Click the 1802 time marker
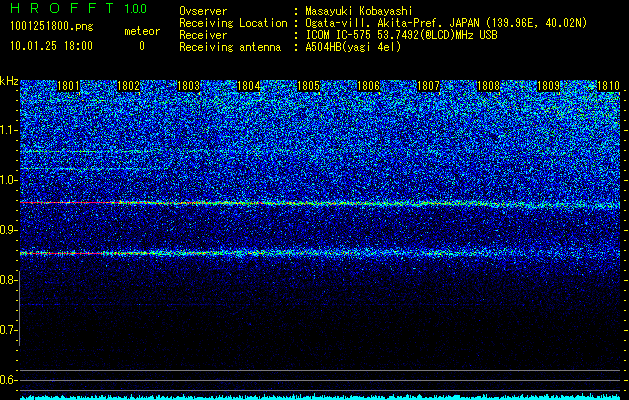Viewport: 629px width, 400px height. point(128,86)
